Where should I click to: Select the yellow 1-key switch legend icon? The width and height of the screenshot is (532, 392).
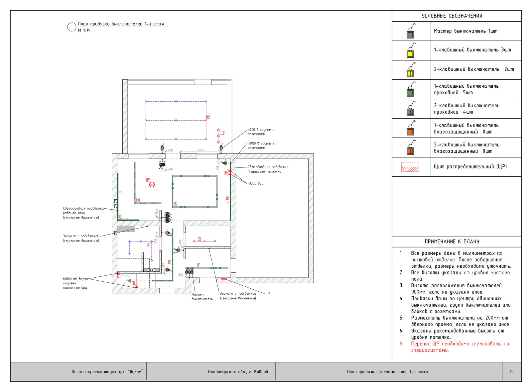pos(411,53)
